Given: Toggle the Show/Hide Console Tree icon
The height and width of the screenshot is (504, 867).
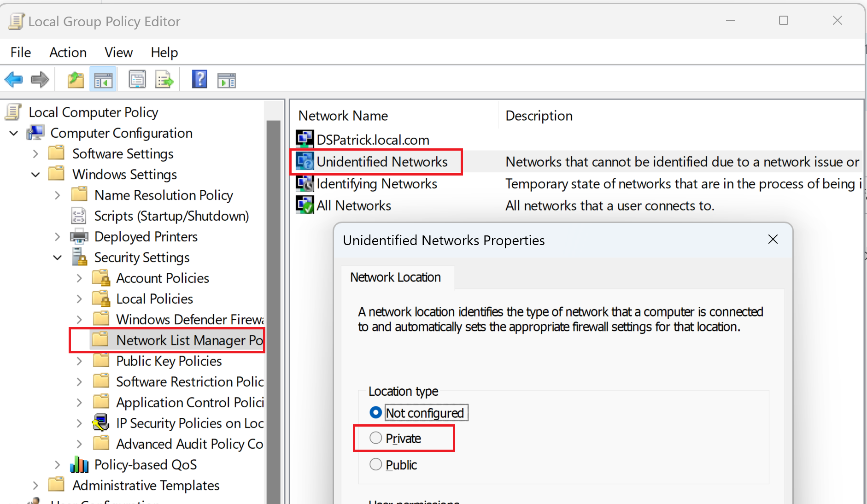Looking at the screenshot, I should tap(103, 79).
